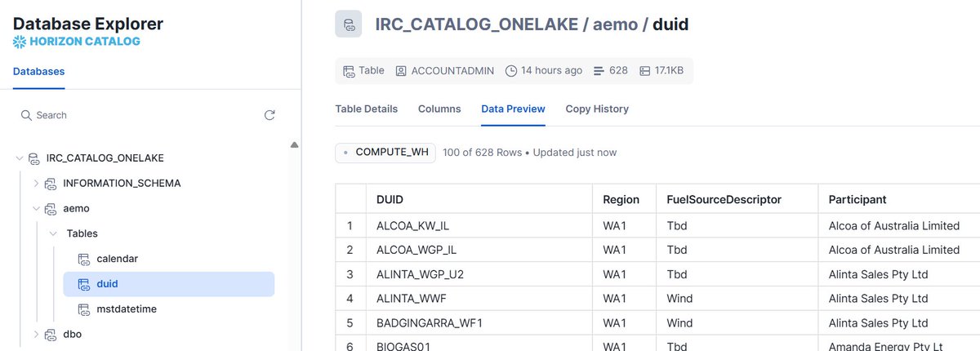This screenshot has height=351, width=980.
Task: Click the aemo schema icon in the tree
Action: [51, 208]
